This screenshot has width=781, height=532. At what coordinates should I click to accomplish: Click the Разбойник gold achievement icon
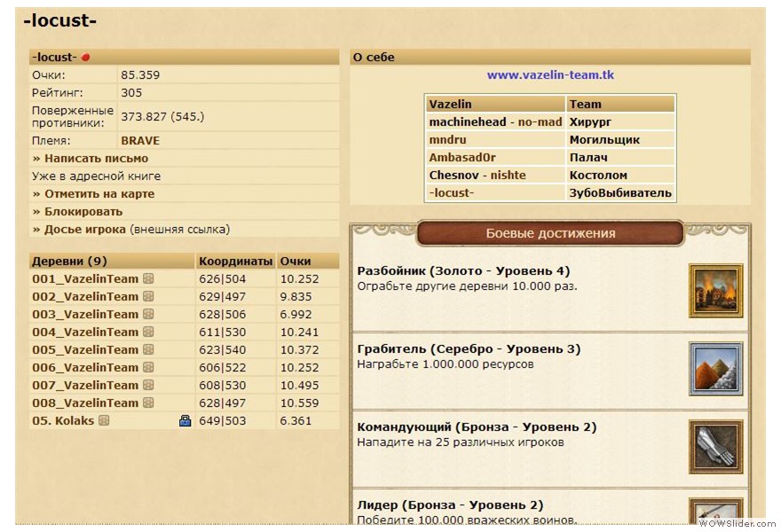(x=715, y=291)
